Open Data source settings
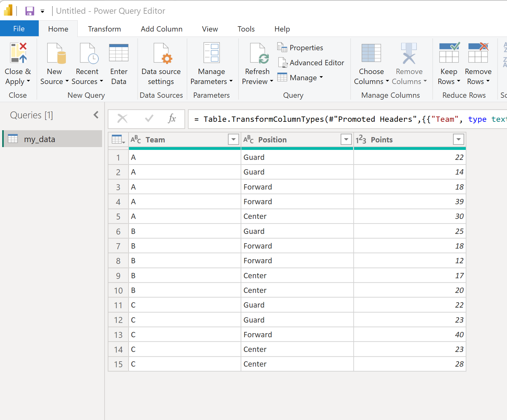 point(161,56)
